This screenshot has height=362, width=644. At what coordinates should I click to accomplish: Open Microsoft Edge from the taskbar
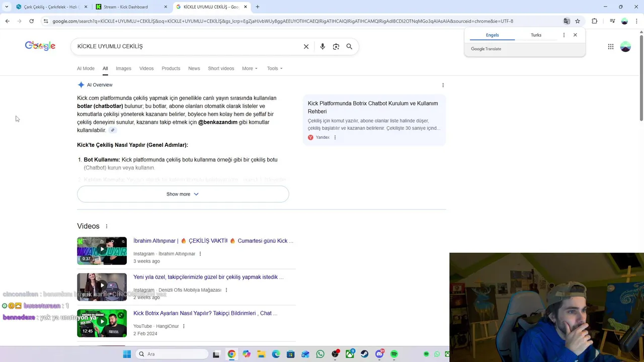click(x=276, y=354)
